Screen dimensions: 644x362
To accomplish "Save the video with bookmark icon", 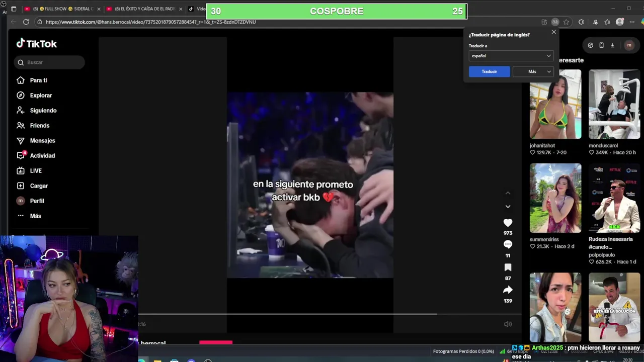I will (x=508, y=267).
